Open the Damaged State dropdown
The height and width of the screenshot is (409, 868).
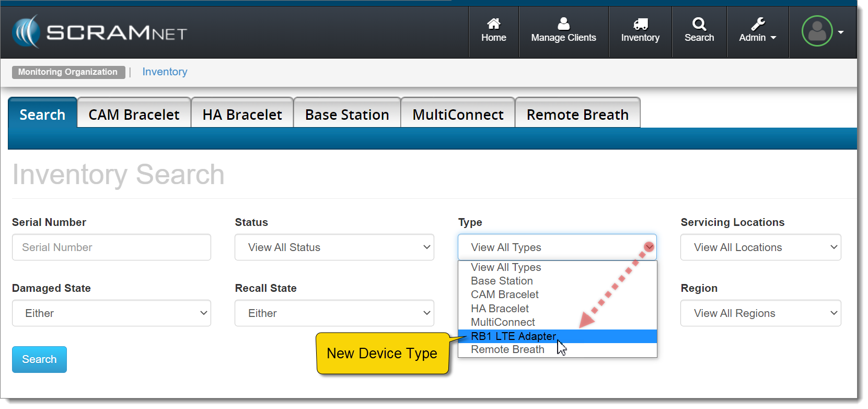pyautogui.click(x=111, y=313)
